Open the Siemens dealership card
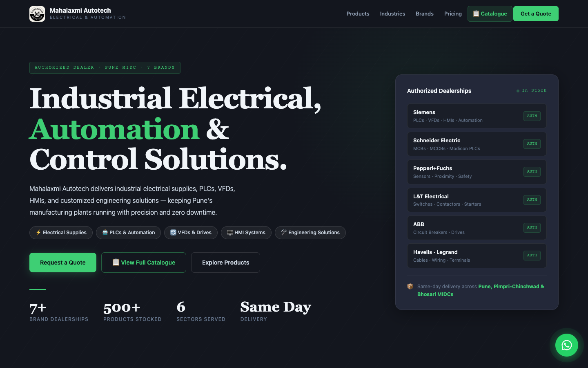Screen dimensions: 588x368 tap(477, 116)
